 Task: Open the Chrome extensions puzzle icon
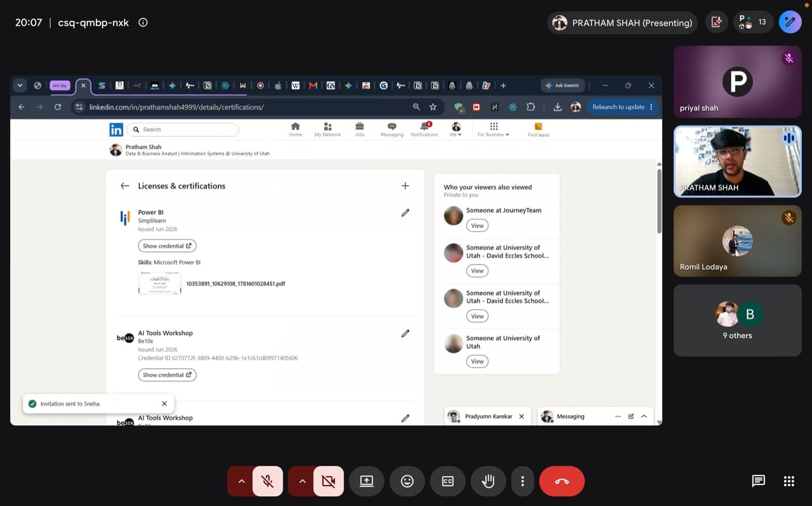click(x=531, y=107)
